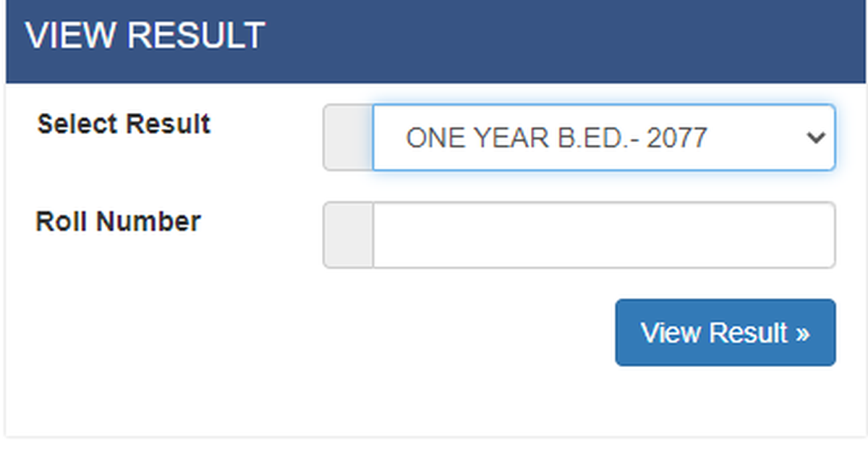This screenshot has width=868, height=456.
Task: Click the Roll Number label
Action: [x=118, y=221]
